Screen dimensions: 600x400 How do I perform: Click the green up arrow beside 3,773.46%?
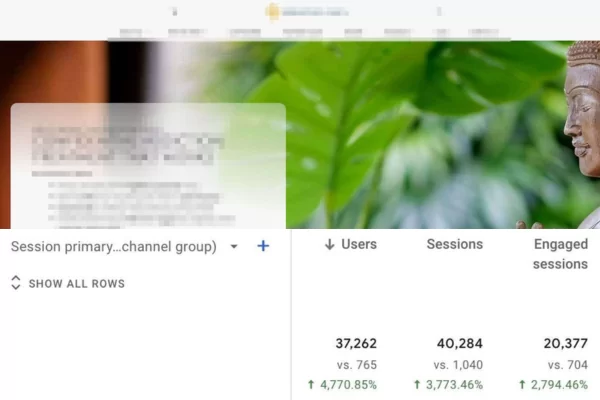point(417,385)
